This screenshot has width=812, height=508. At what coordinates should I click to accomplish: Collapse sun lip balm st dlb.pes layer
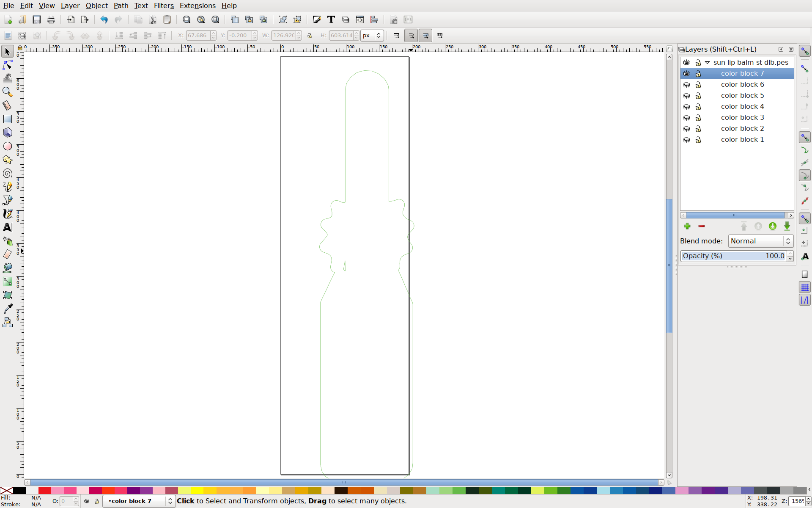(707, 63)
